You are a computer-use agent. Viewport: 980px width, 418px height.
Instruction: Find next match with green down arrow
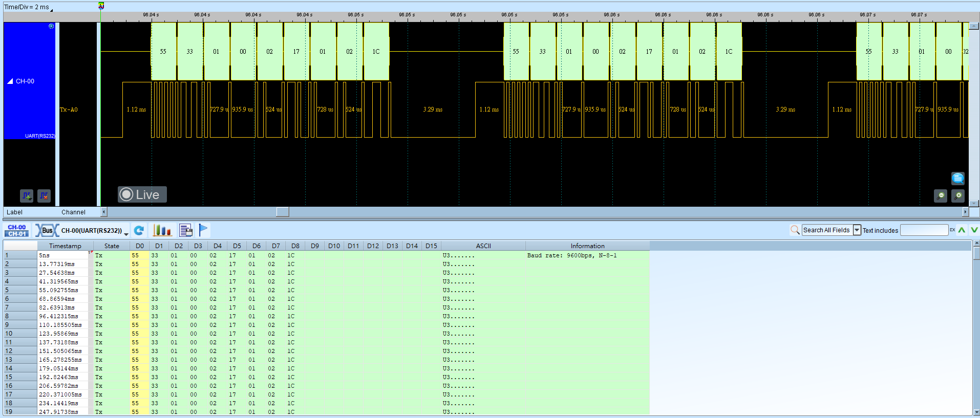point(974,230)
